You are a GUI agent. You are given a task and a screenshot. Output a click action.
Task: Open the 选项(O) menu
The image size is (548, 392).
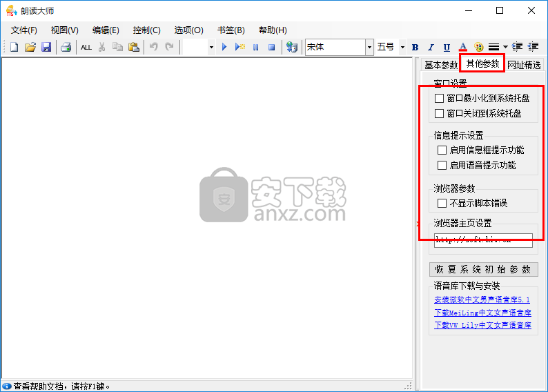click(188, 30)
